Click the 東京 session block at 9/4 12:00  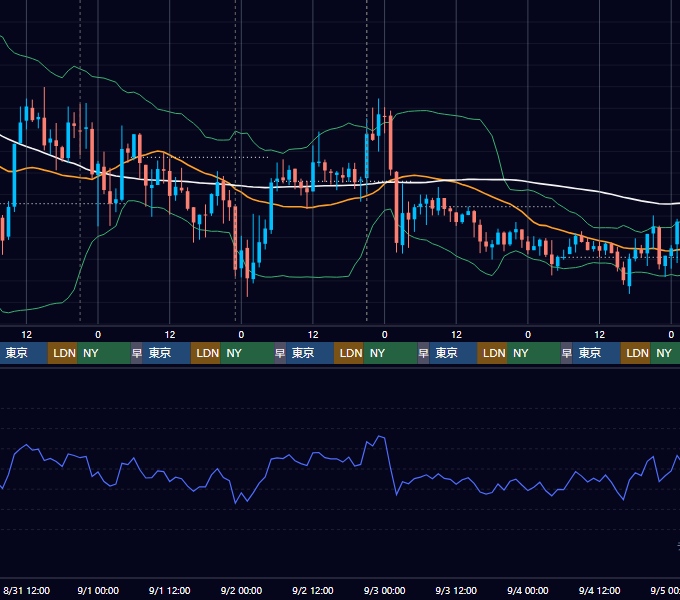596,353
